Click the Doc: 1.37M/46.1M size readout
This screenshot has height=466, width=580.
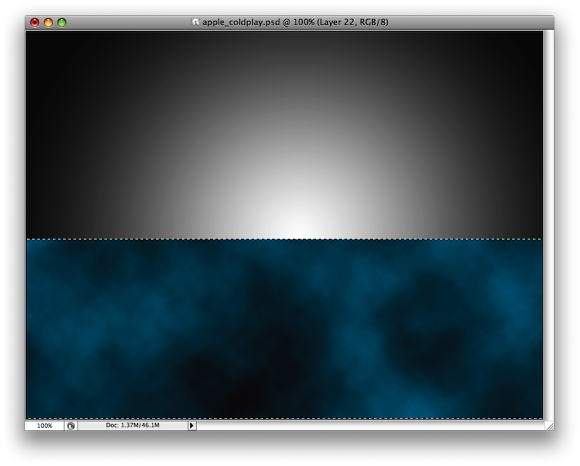click(133, 425)
